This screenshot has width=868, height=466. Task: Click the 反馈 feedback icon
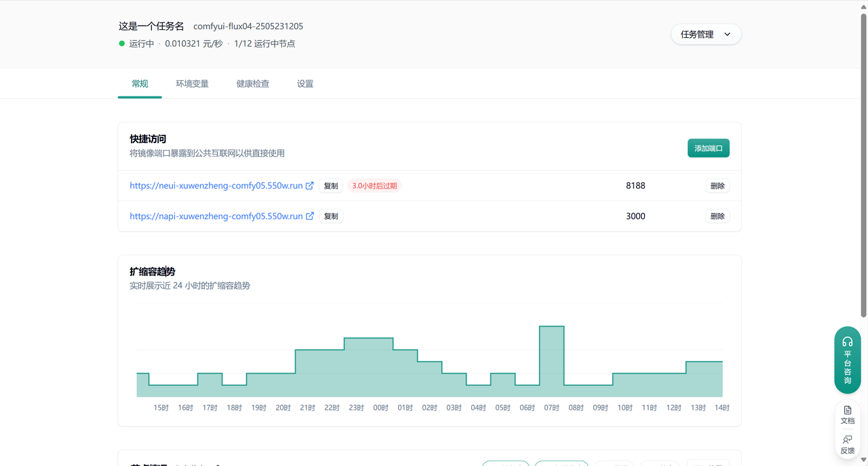848,445
